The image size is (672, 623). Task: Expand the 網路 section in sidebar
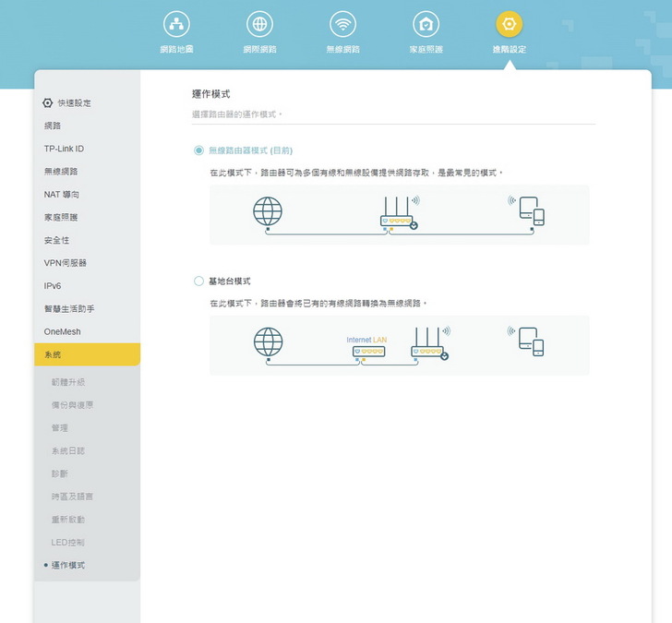point(53,126)
